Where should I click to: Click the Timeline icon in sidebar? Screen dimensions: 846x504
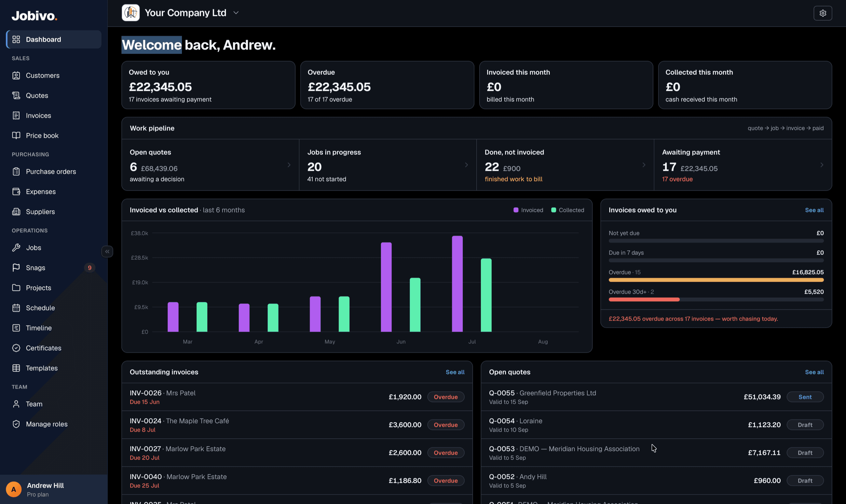tap(16, 328)
